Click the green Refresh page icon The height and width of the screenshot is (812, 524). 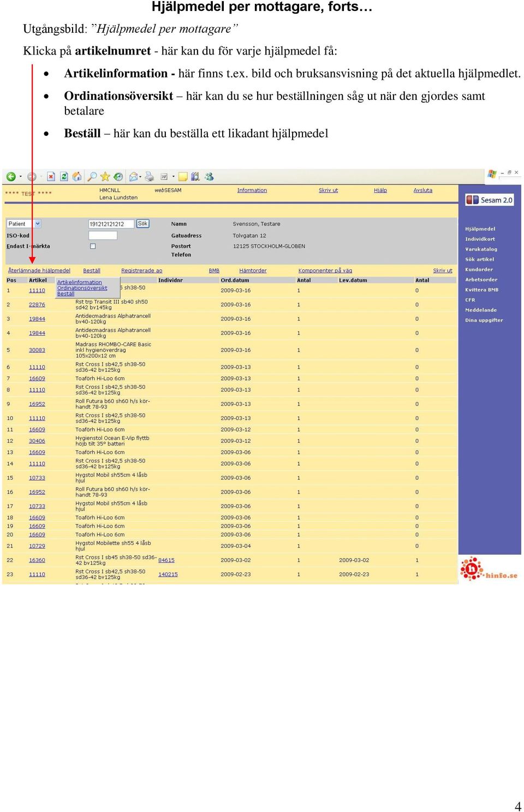(64, 176)
